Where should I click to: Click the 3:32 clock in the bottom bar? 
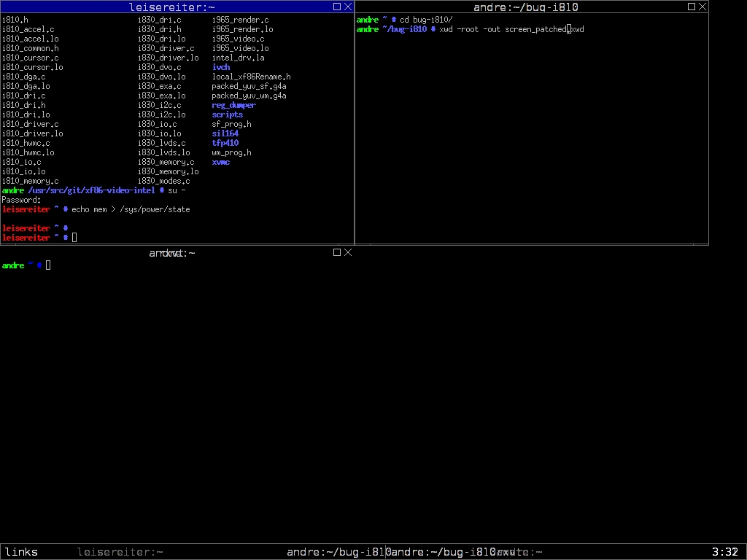pyautogui.click(x=724, y=552)
